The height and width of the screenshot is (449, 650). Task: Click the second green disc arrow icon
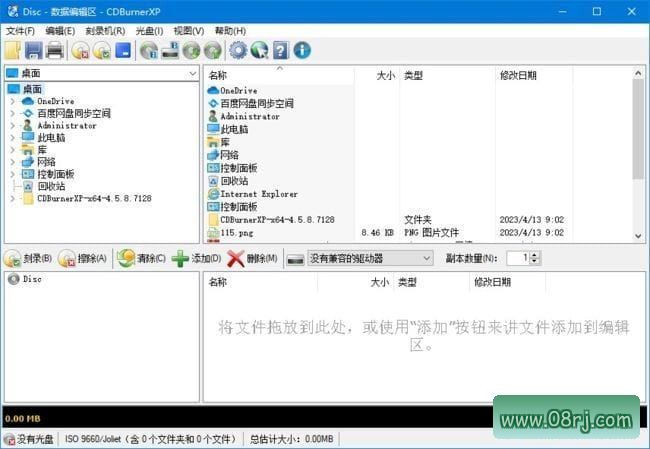(213, 51)
